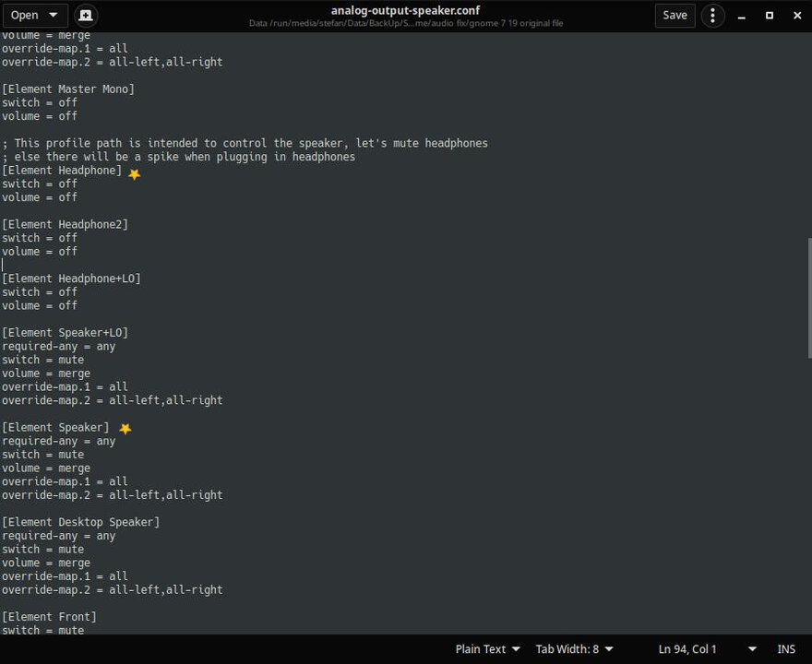
Task: Click the Save button
Action: [675, 16]
